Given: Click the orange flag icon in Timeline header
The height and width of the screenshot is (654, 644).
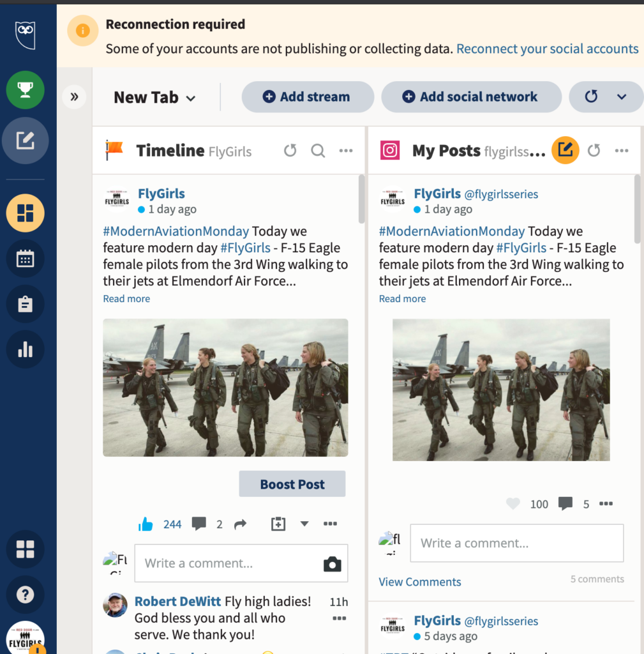Looking at the screenshot, I should 114,149.
